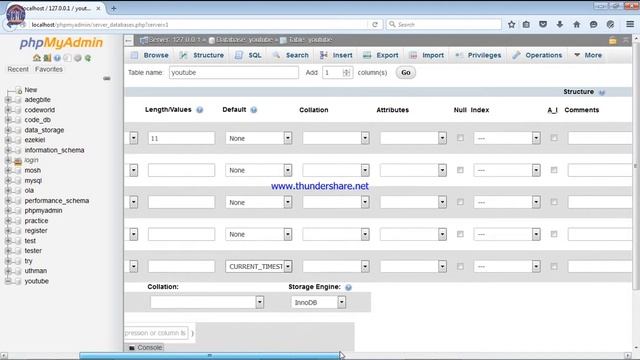This screenshot has height=360, width=640.
Task: Click the hide-menu button left of breadcrumb
Action: pyautogui.click(x=129, y=40)
